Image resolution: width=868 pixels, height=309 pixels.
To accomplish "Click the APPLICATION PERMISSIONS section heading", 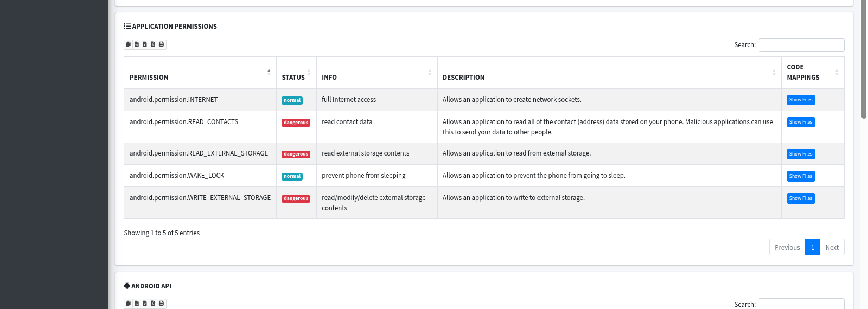I will coord(170,26).
